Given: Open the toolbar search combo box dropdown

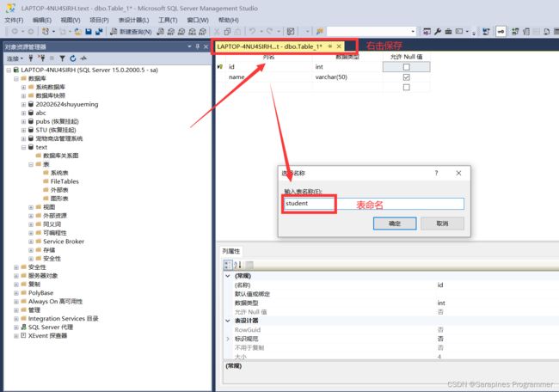Looking at the screenshot, I should click(413, 32).
